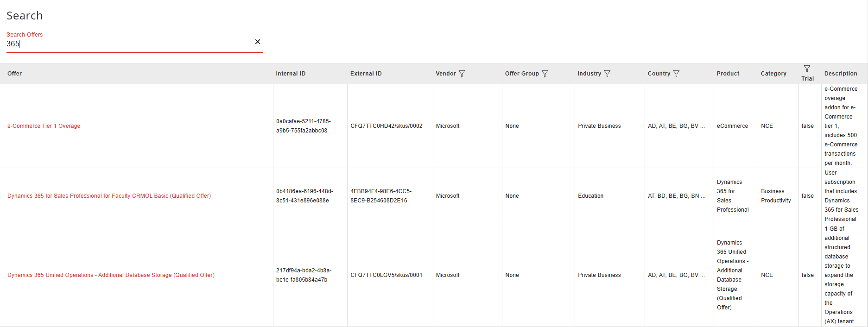The image size is (868, 327).
Task: Click Microsoft vendor in the e-Commerce row
Action: (x=448, y=126)
